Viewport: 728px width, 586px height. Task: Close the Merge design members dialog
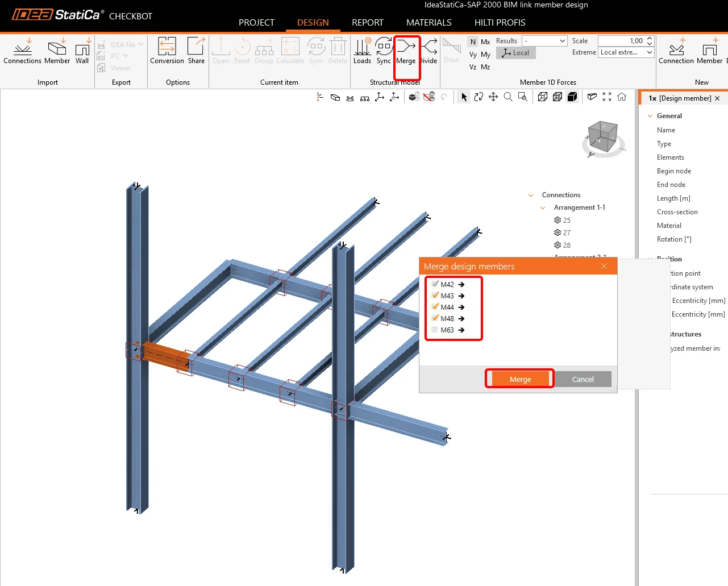click(604, 266)
